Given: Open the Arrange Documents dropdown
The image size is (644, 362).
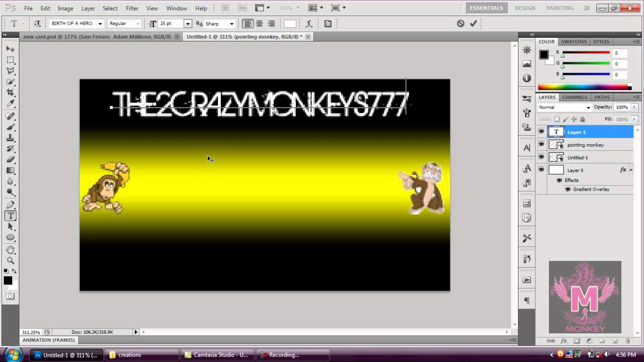Looking at the screenshot, I should click(315, 8).
